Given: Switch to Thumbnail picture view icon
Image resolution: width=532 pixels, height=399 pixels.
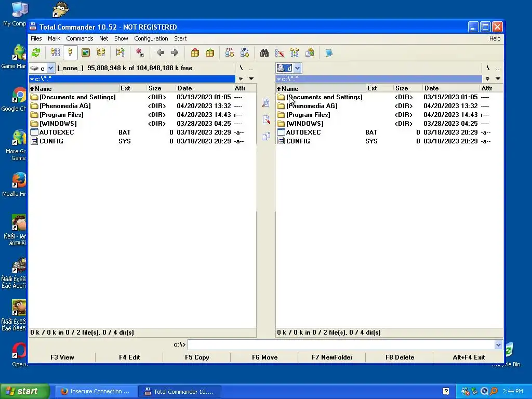Looking at the screenshot, I should click(x=86, y=52).
